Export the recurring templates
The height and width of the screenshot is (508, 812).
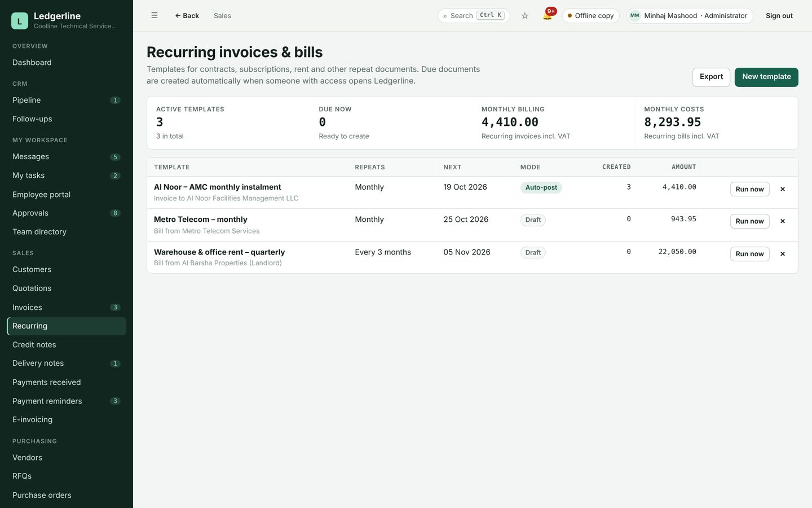(711, 77)
